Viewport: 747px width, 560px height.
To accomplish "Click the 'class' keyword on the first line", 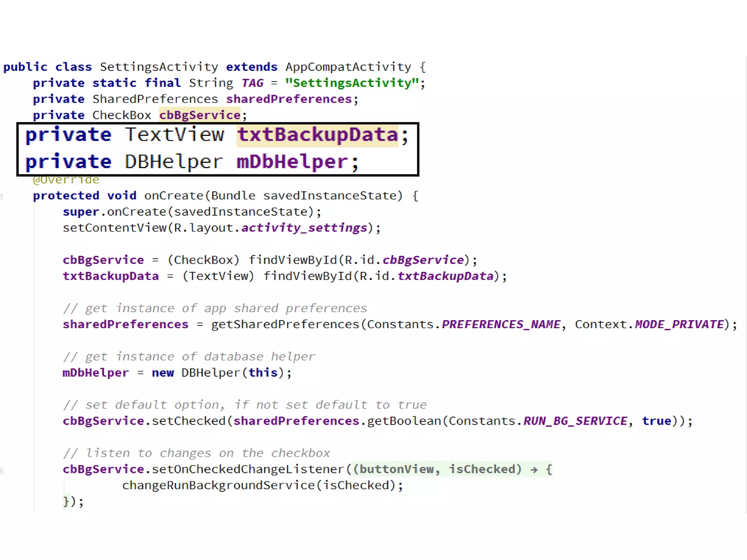I will click(73, 67).
